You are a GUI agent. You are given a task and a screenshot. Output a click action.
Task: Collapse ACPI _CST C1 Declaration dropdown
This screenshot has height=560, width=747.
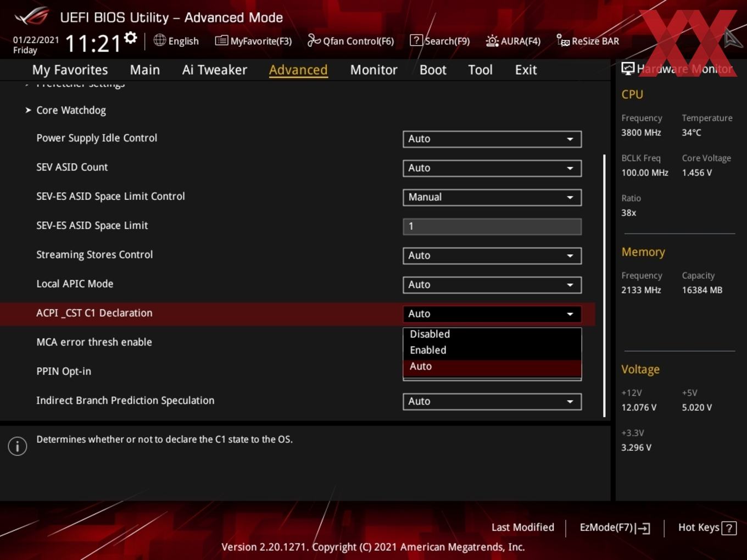point(492,313)
